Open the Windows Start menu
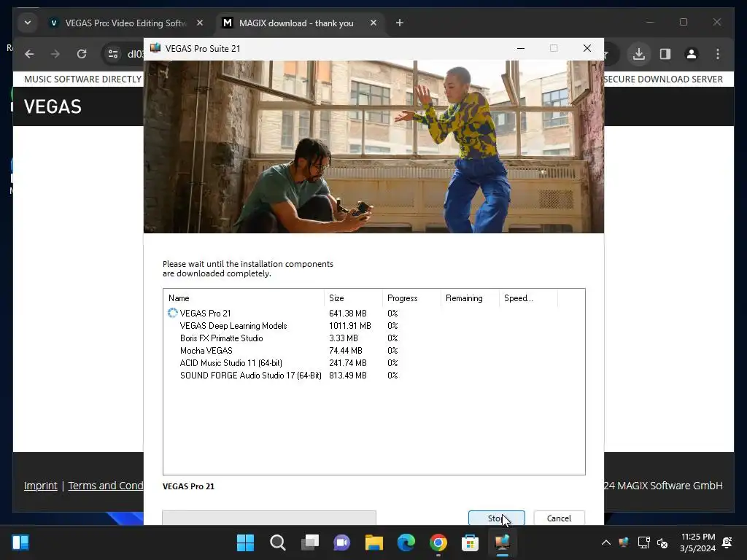This screenshot has width=747, height=560. [245, 542]
